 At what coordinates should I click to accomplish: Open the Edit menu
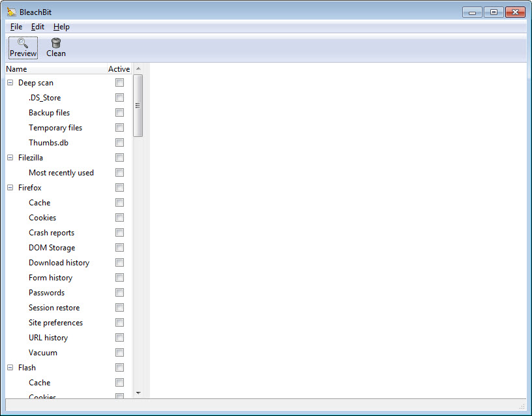click(x=38, y=27)
